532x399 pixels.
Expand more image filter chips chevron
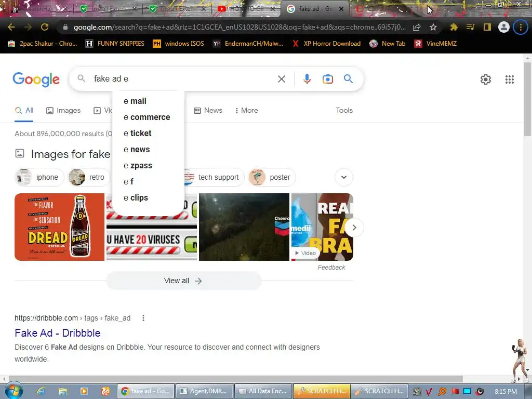[x=344, y=177]
